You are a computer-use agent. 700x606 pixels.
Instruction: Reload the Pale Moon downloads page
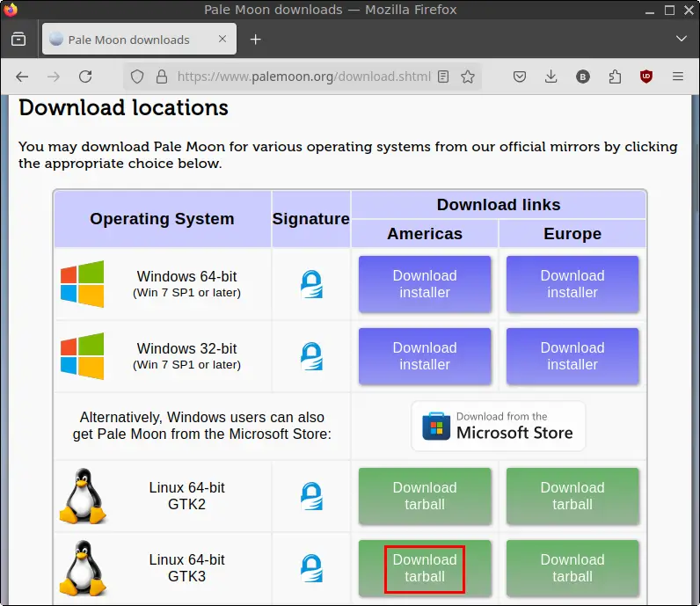point(85,77)
